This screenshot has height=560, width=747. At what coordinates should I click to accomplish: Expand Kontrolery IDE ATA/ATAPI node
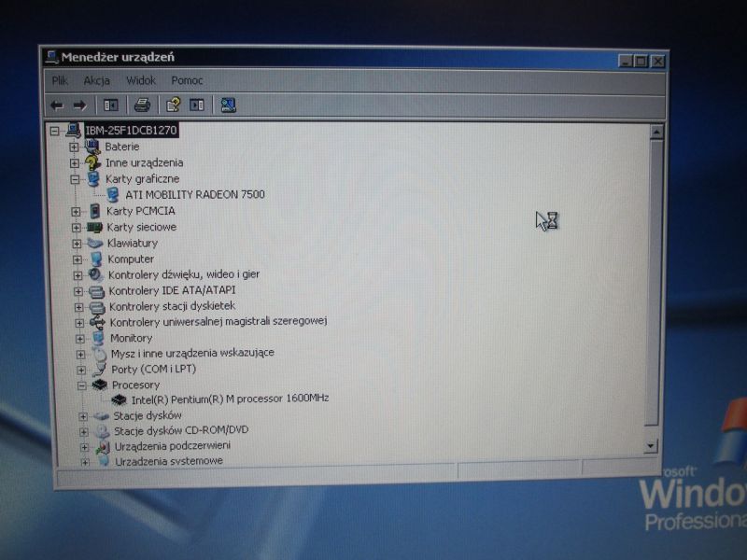click(x=78, y=291)
